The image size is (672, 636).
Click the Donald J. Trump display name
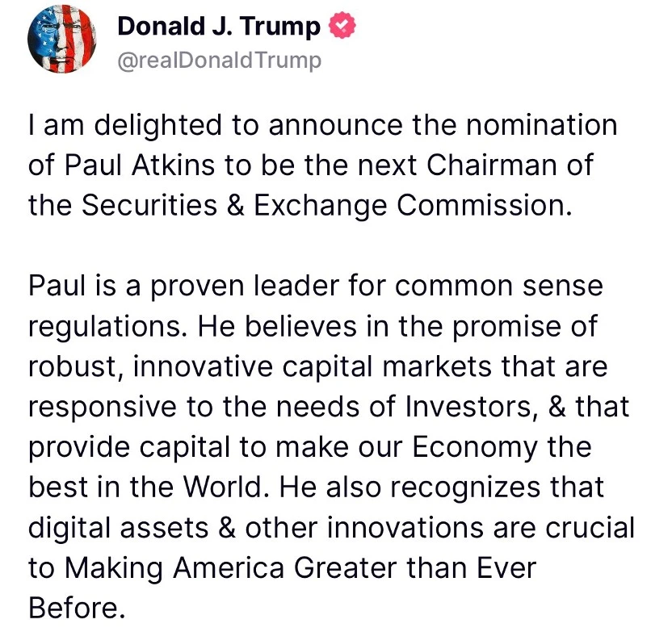(x=219, y=27)
